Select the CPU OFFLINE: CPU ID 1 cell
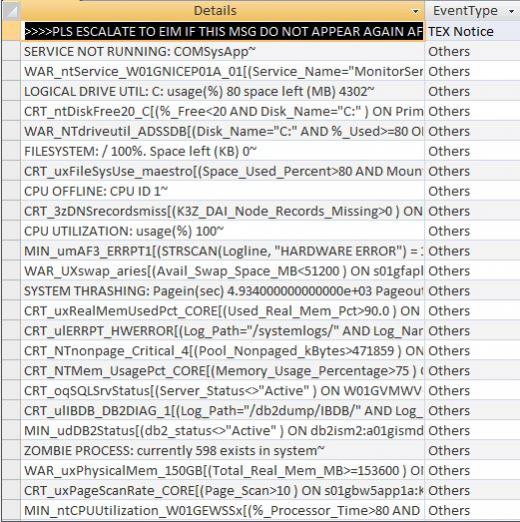520x522 pixels. tap(223, 191)
